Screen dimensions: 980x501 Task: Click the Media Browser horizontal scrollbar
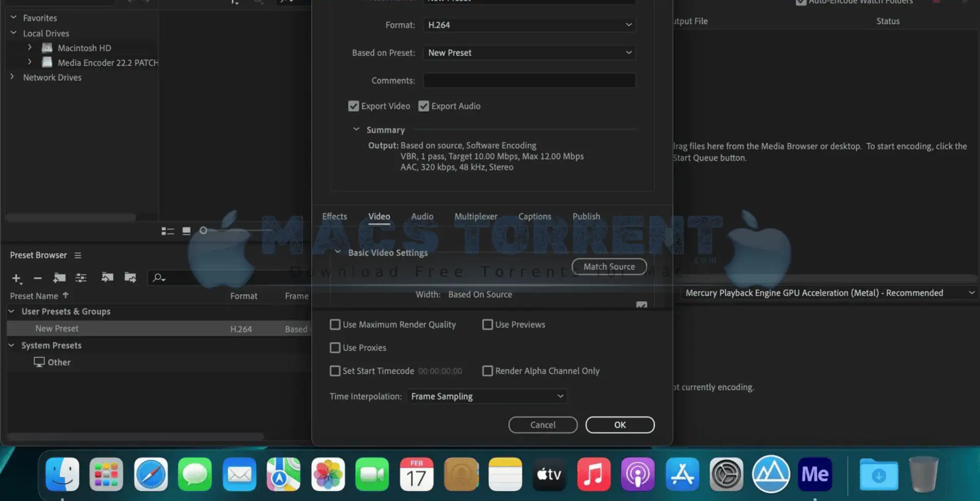[x=71, y=217]
